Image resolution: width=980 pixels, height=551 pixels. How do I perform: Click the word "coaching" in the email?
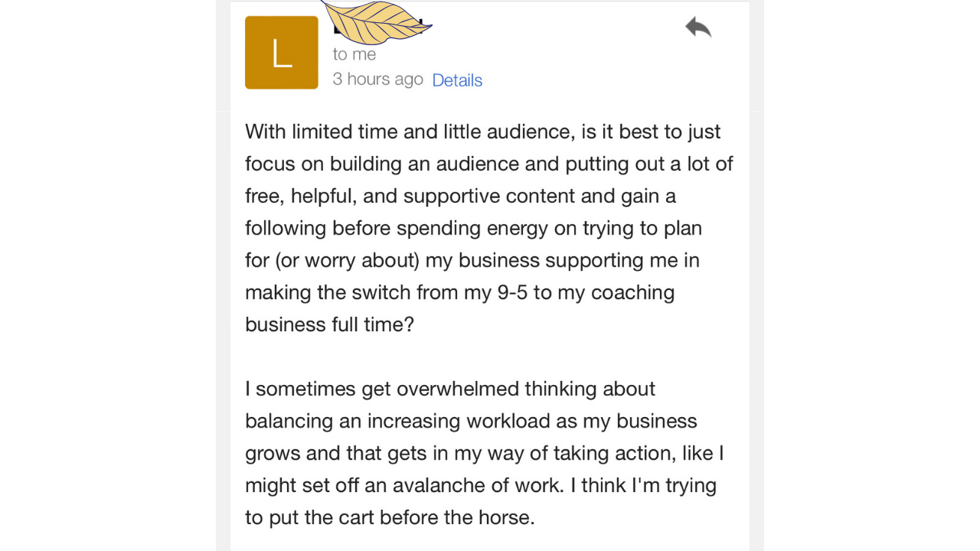tap(632, 292)
